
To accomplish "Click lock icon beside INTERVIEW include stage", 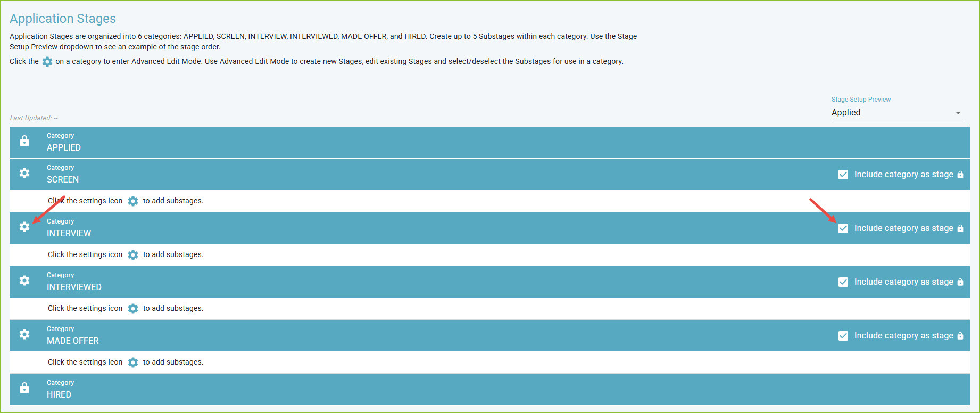I will tap(960, 228).
